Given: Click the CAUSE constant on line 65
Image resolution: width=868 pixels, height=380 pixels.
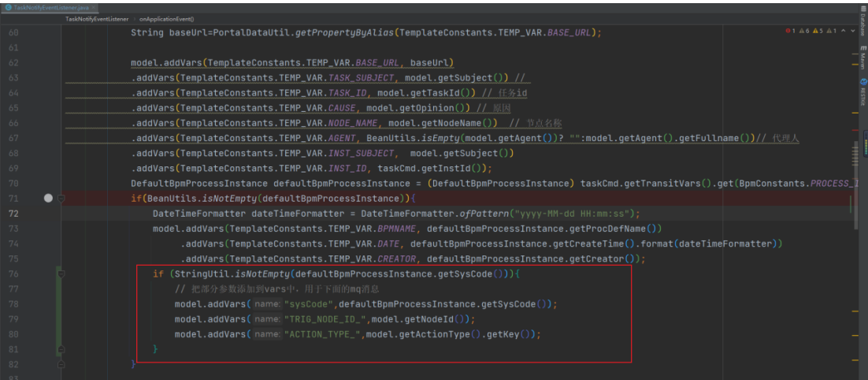Looking at the screenshot, I should coord(342,108).
